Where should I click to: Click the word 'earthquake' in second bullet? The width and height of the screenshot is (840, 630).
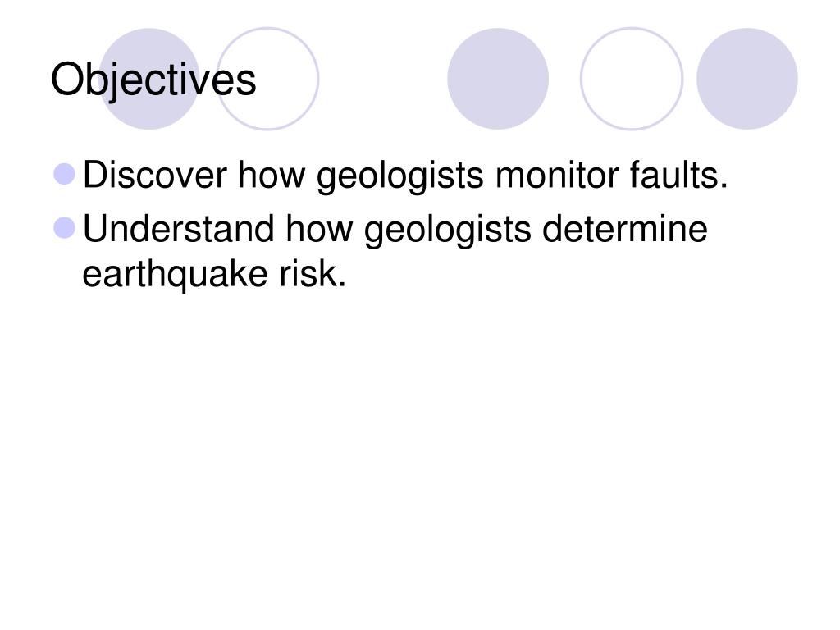click(x=175, y=276)
